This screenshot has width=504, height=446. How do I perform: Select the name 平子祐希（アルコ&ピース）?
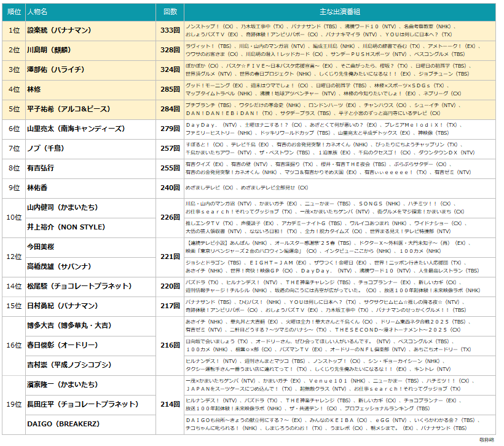(x=69, y=109)
